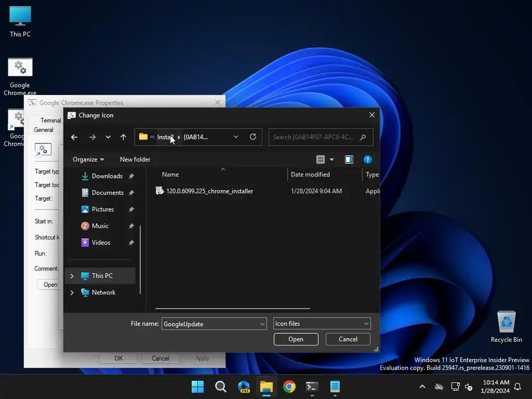Screen dimensions: 532x399
Task: Change the view layout icon
Action: coord(320,159)
